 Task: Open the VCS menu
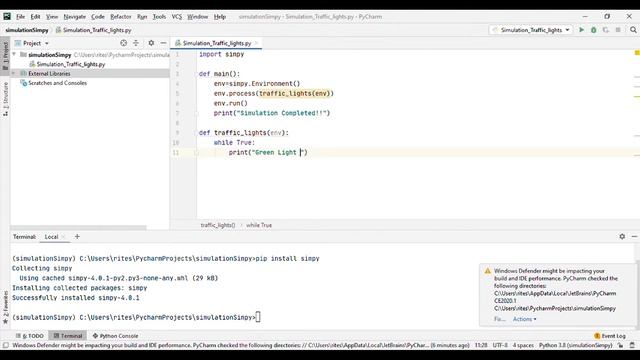point(177,17)
